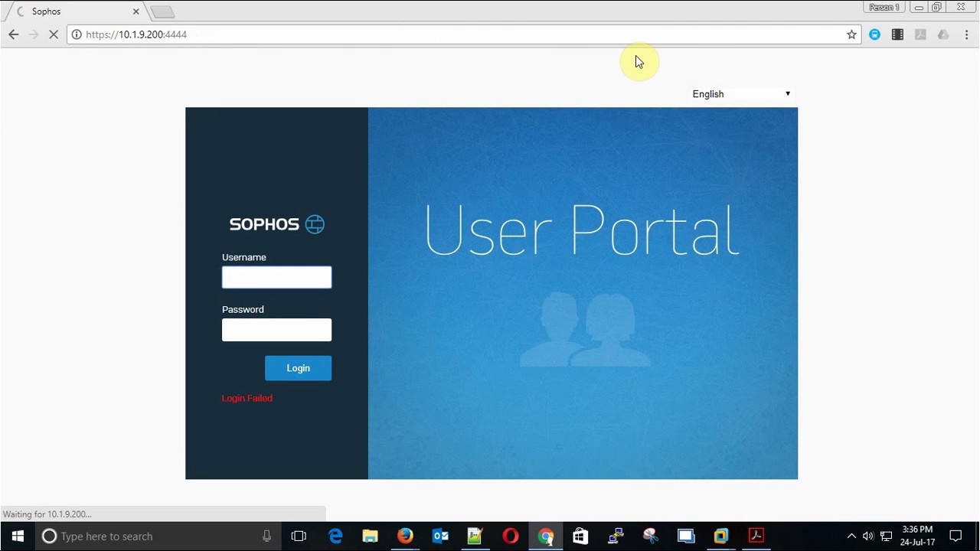
Task: Open the clock showing 3:36 PM
Action: 917,536
